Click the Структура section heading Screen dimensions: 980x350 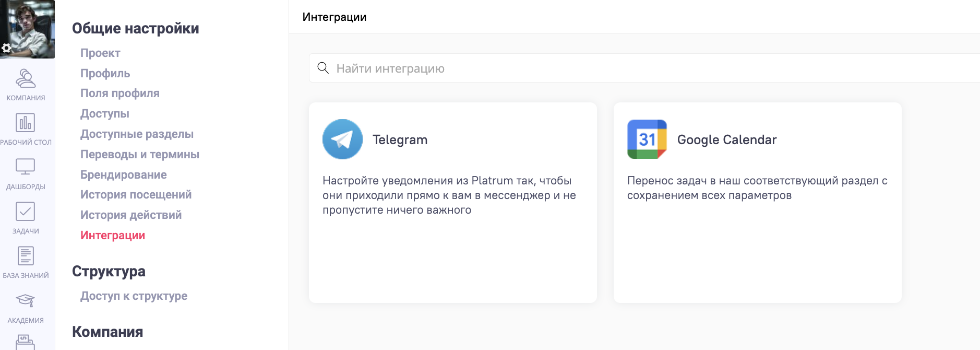coord(109,271)
